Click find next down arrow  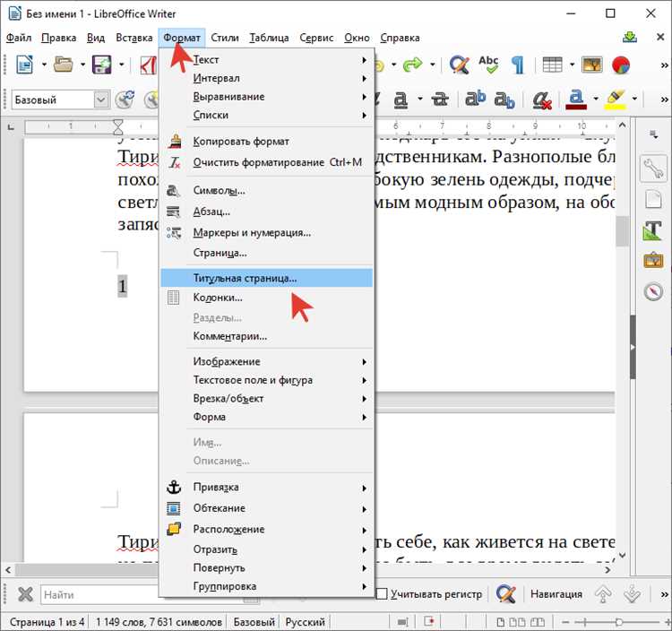coord(633,594)
